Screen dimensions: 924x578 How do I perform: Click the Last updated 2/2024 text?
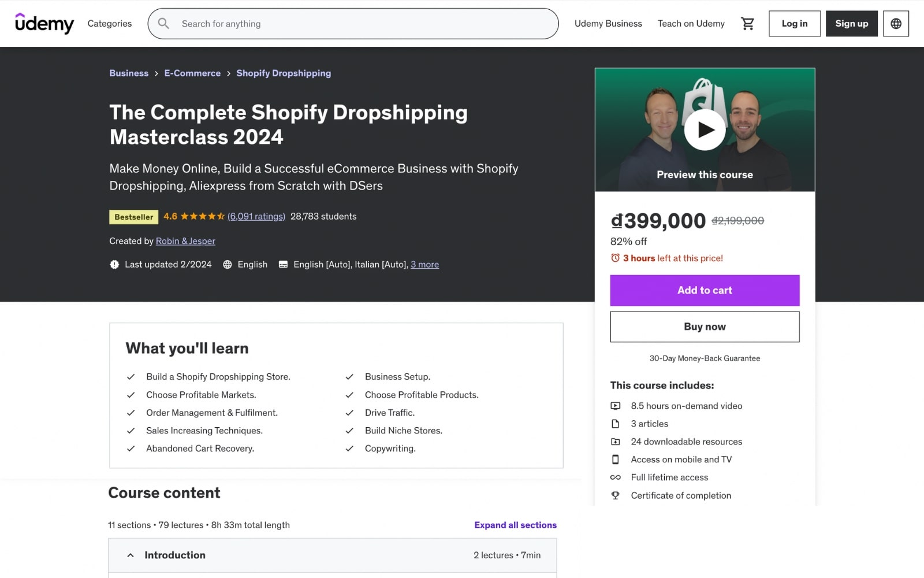pos(168,264)
